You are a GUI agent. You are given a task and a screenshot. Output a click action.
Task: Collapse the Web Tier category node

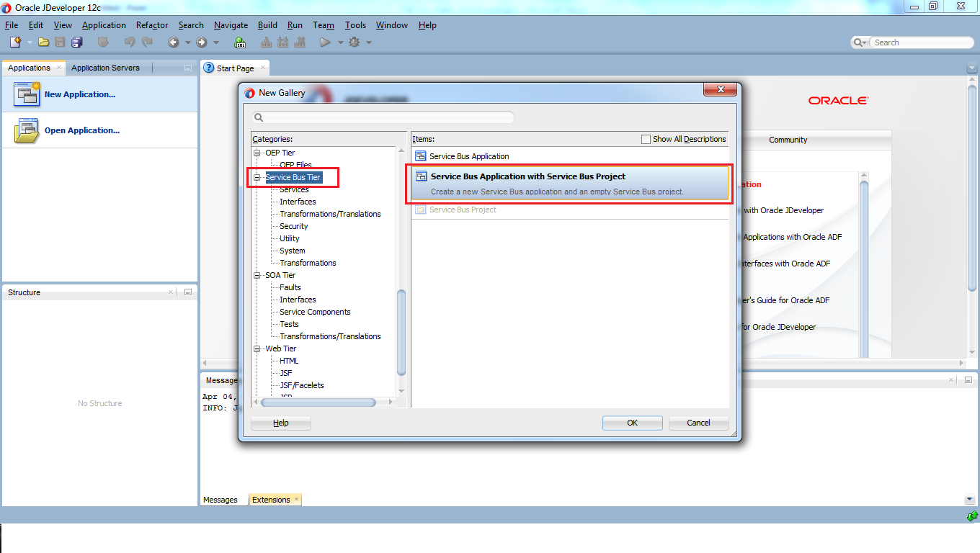coord(257,349)
